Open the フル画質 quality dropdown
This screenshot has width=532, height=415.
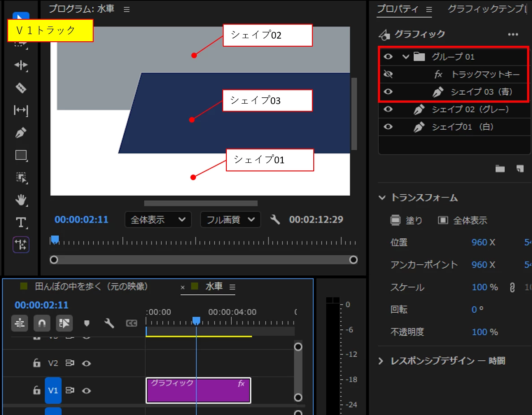click(230, 220)
